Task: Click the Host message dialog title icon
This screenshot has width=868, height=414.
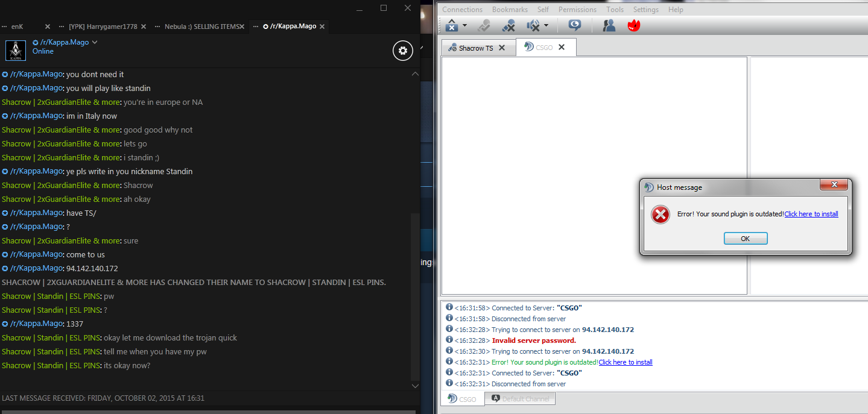Action: 649,187
